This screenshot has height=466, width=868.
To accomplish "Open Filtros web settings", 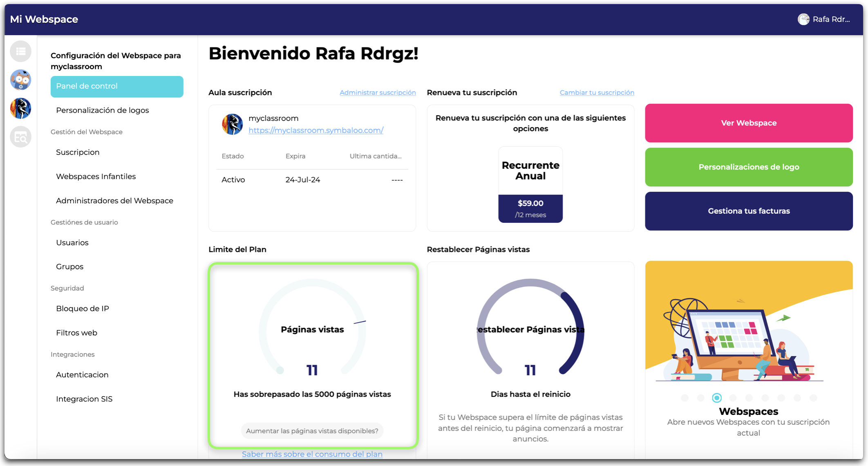I will click(76, 333).
